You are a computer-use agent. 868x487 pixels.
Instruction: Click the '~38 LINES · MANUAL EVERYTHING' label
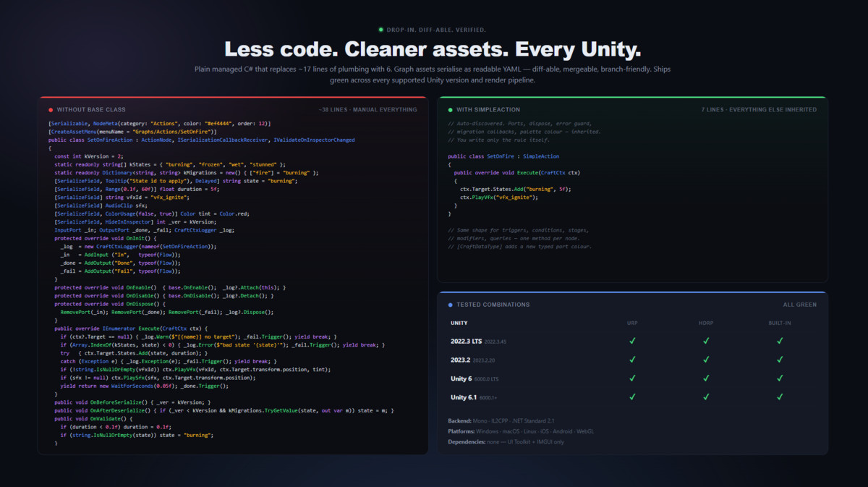point(367,110)
